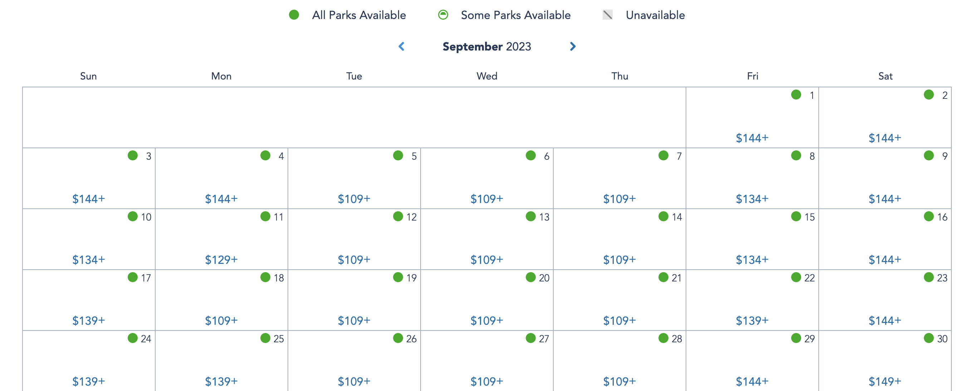Click the September 2023 month heading
This screenshot has width=980, height=391.
pyautogui.click(x=486, y=47)
